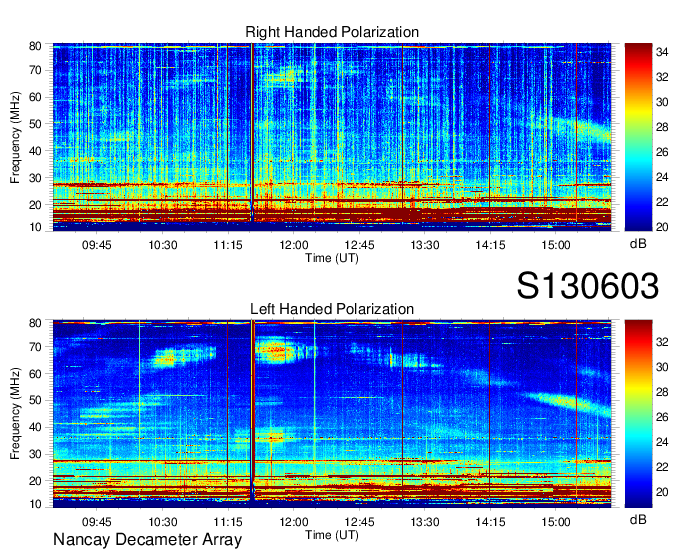Click inside the Right Handed Polarization spectrogram
The image size is (680, 552).
(332, 137)
